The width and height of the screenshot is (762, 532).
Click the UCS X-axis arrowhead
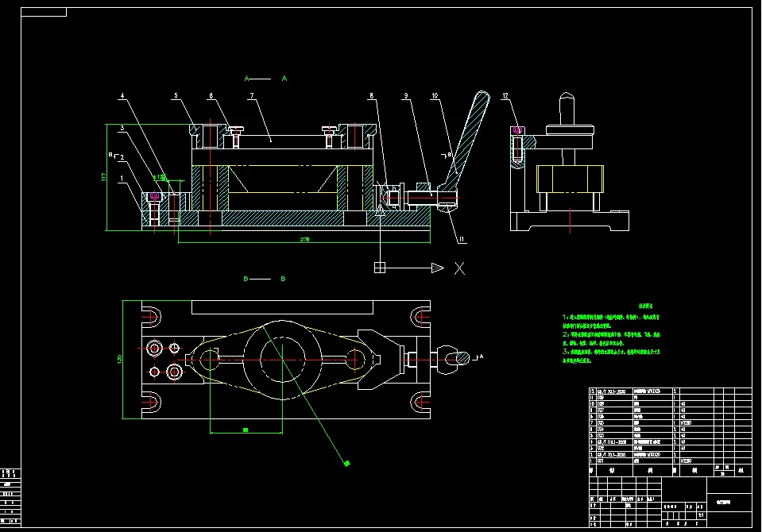pos(438,268)
